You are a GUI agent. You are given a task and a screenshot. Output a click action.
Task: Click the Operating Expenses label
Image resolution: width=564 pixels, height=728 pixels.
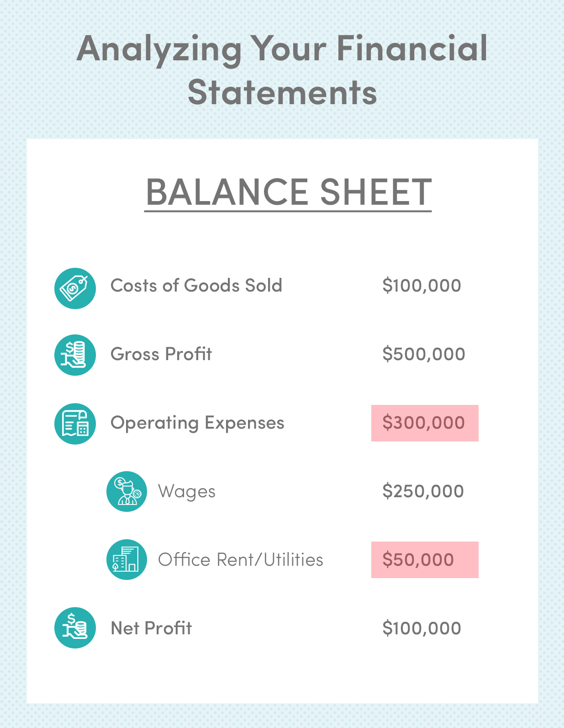[x=197, y=423]
